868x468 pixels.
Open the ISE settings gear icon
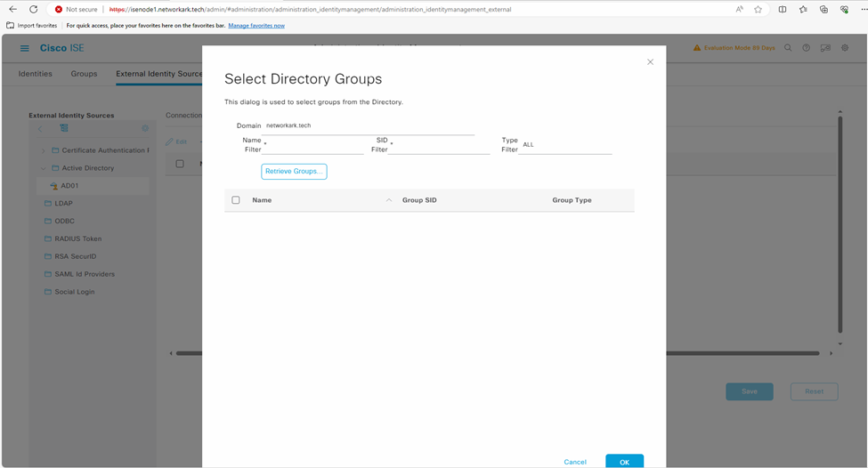pyautogui.click(x=845, y=48)
